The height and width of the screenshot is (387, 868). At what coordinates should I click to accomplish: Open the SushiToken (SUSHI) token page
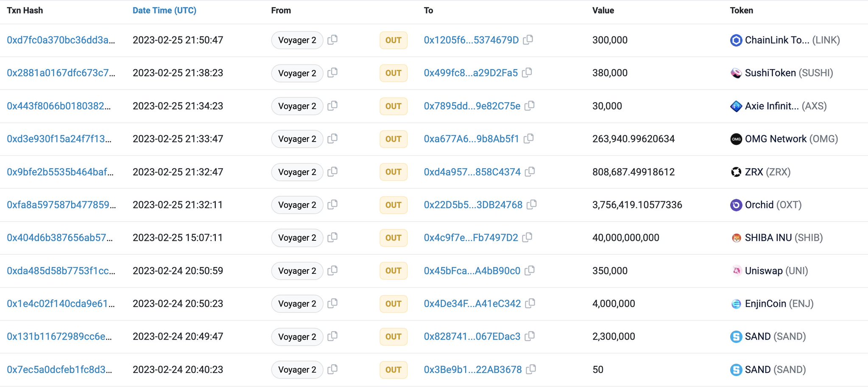[789, 72]
